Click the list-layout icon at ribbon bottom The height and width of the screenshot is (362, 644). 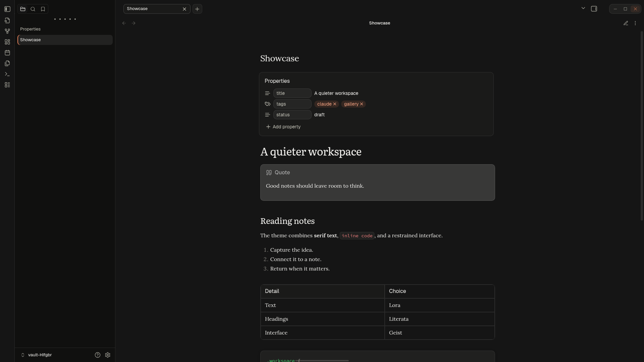(x=7, y=85)
